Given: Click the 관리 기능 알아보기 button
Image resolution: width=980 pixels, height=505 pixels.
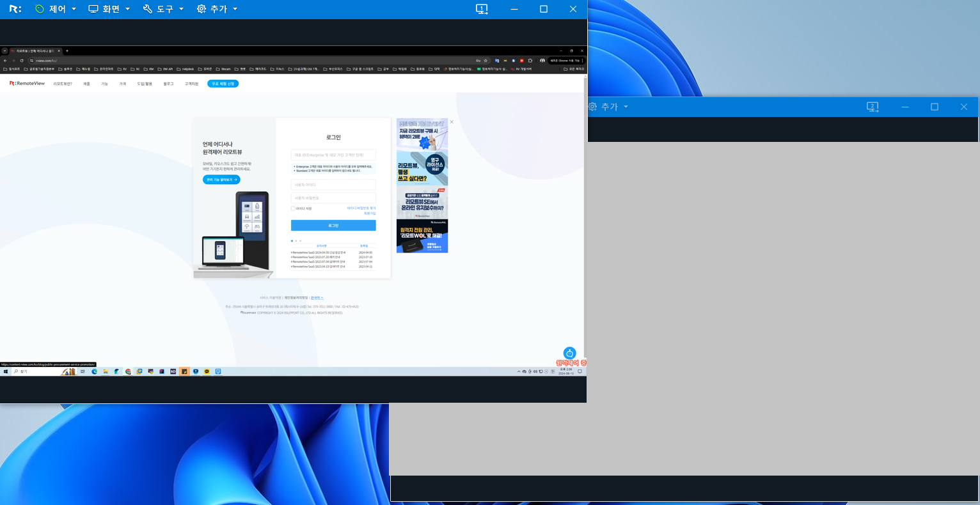Looking at the screenshot, I should click(221, 180).
